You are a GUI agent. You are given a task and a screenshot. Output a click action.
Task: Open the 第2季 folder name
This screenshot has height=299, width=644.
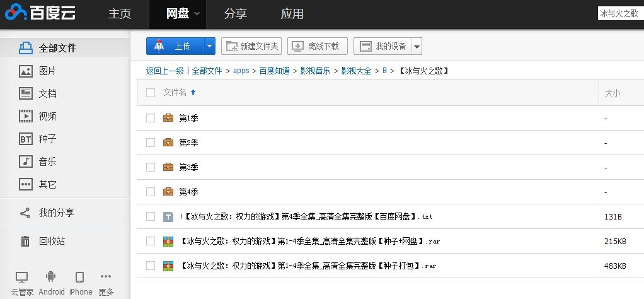[188, 143]
